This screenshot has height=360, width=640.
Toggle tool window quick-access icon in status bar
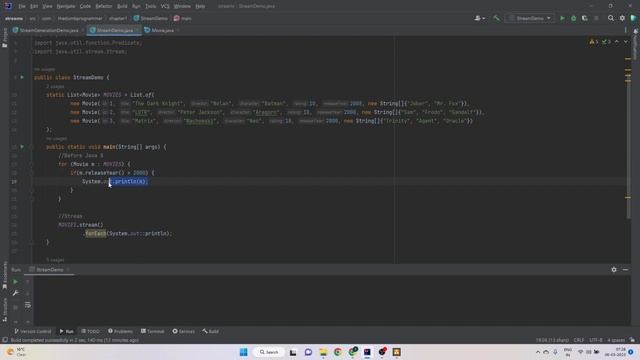pos(5,340)
